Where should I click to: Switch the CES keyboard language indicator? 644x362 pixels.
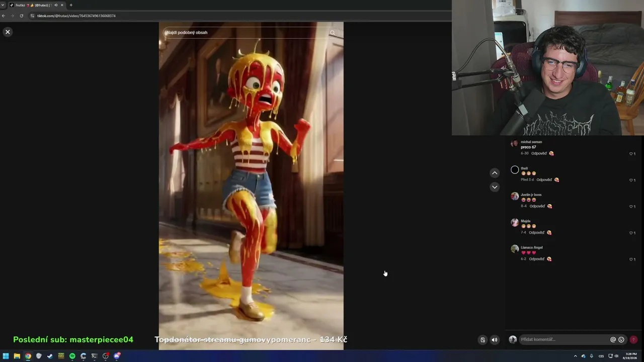601,356
